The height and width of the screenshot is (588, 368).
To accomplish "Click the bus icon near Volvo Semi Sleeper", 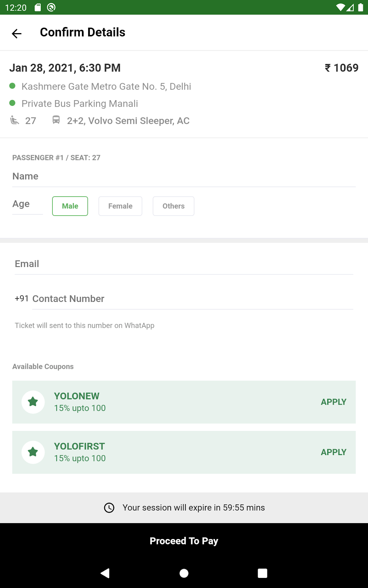I will coord(56,120).
